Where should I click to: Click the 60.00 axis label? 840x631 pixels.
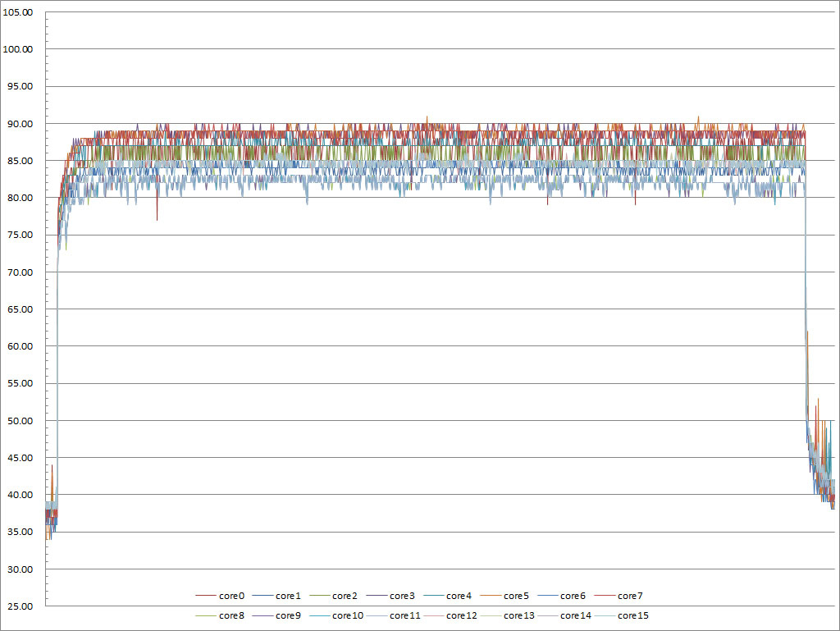(x=20, y=346)
